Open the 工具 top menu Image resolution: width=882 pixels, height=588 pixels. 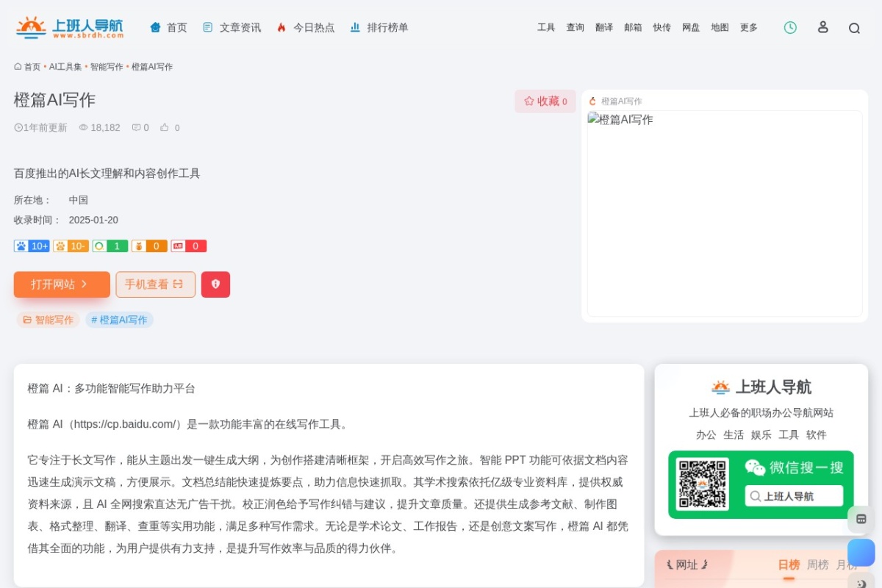coord(546,27)
